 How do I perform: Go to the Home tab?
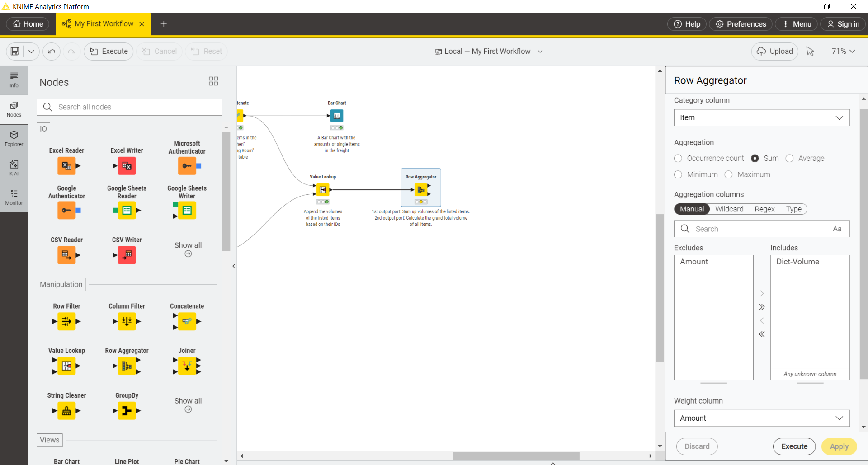(27, 23)
